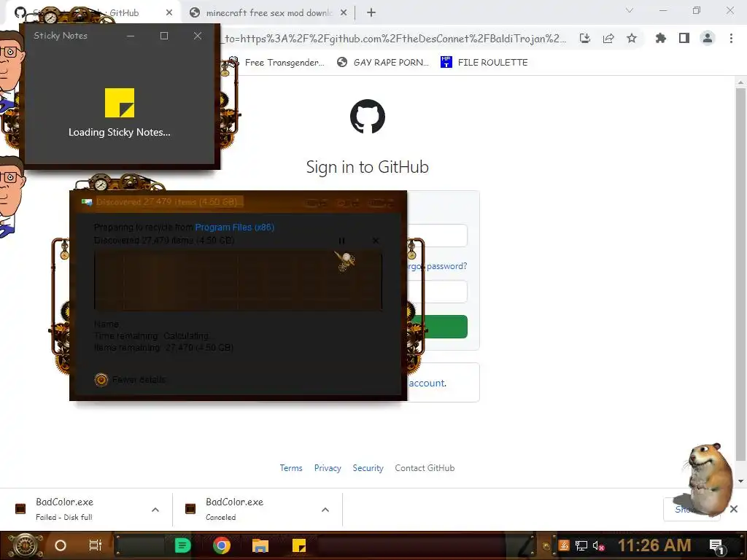Focus the GitHub username input field

coord(437,236)
